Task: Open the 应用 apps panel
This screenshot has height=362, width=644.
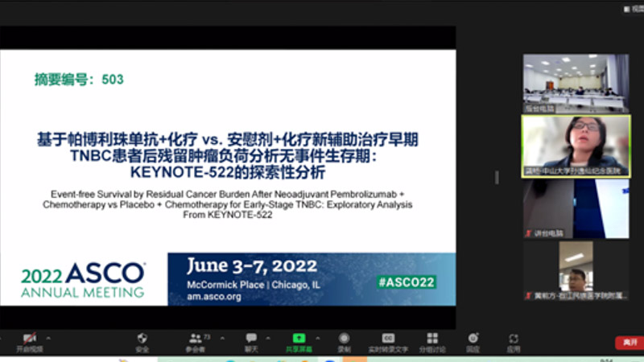Action: coord(514,343)
